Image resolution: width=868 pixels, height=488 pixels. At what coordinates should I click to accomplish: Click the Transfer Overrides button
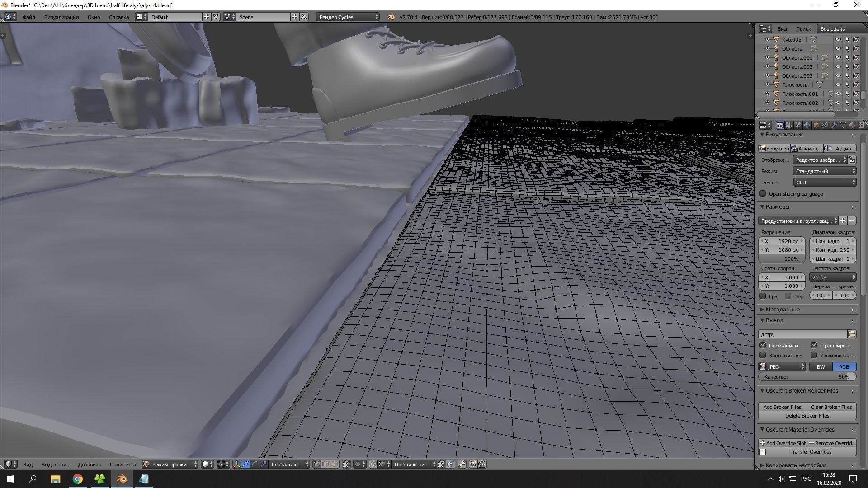pos(811,452)
